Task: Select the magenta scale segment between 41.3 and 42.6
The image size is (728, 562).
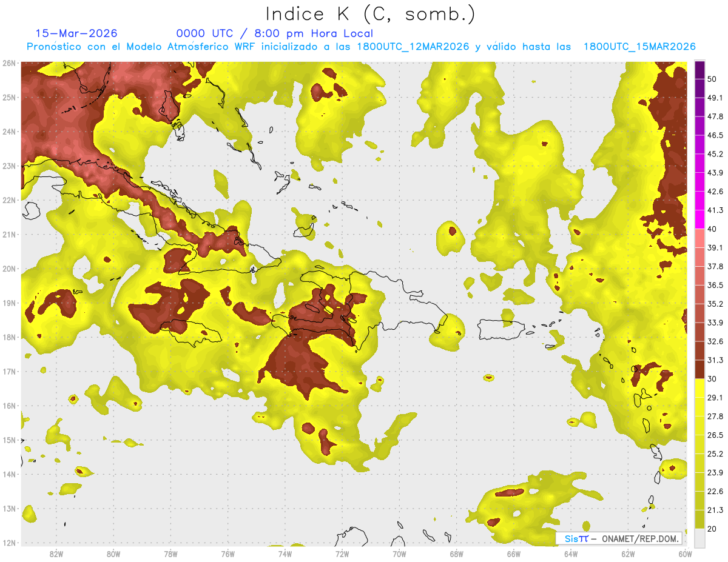Action: [x=699, y=201]
